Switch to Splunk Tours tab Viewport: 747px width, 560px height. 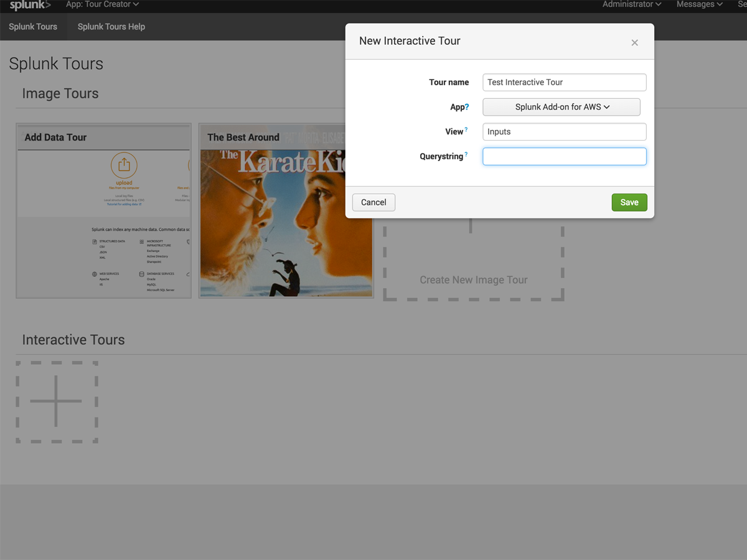point(33,27)
